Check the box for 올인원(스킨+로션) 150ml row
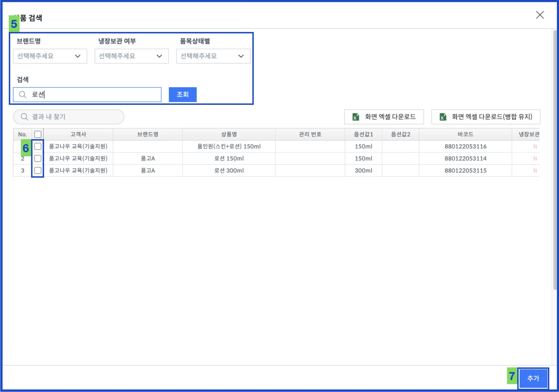The image size is (559, 392). [38, 146]
